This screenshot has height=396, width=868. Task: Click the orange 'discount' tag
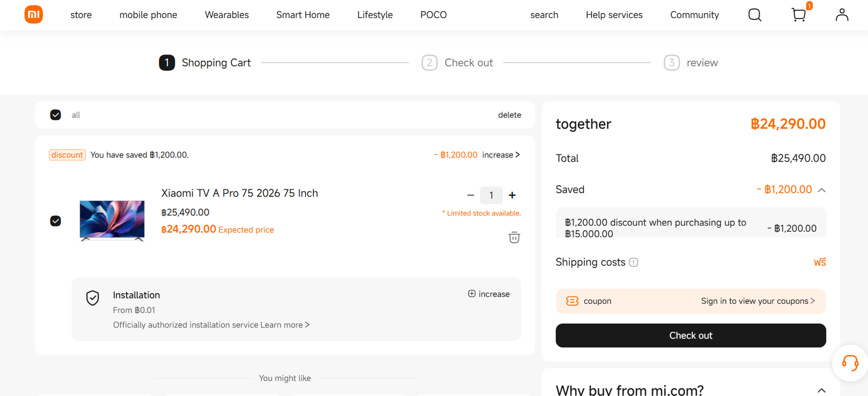click(67, 155)
